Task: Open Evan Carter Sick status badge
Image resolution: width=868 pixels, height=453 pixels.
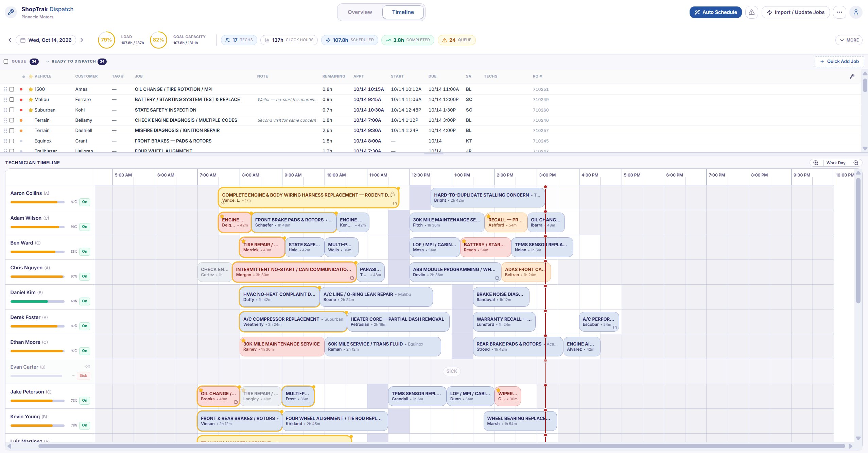Action: point(83,376)
